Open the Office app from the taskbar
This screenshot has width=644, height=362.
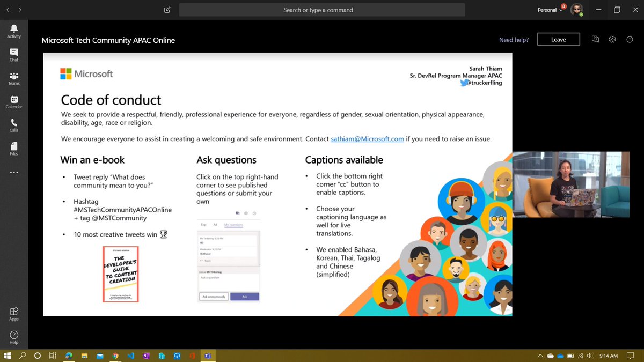192,356
